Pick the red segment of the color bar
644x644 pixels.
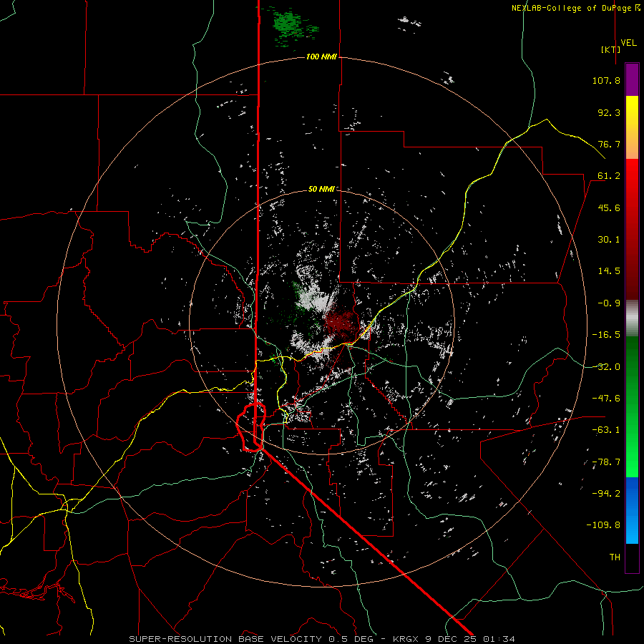click(632, 229)
